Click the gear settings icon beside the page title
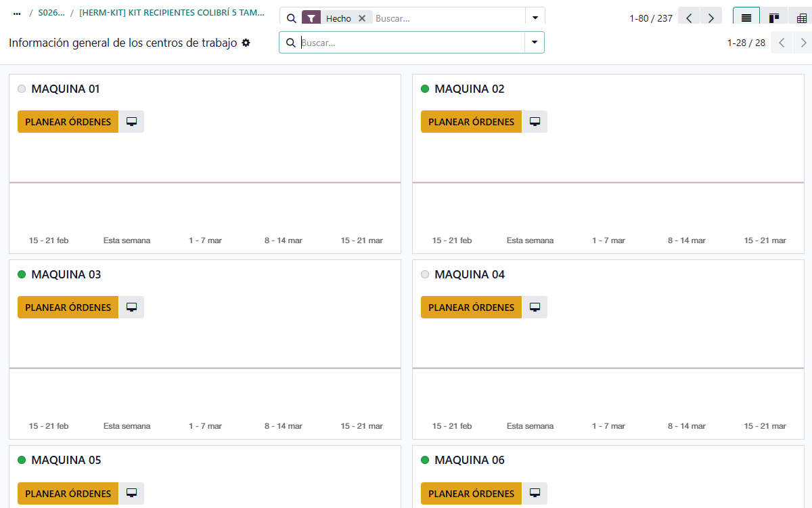This screenshot has width=812, height=508. click(x=246, y=43)
